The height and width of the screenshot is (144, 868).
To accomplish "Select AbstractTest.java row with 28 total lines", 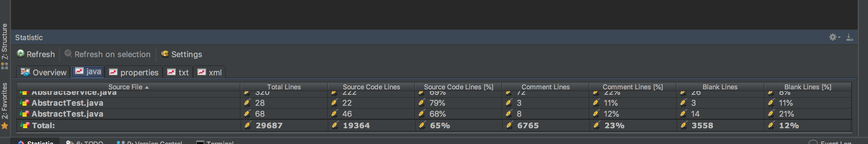I will (434, 103).
